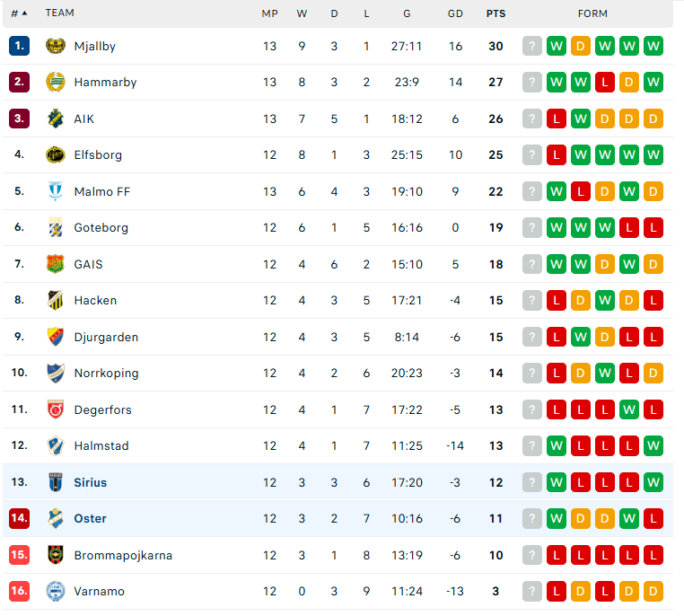Image resolution: width=684 pixels, height=616 pixels.
Task: Sort standings by GD column header
Action: point(455,13)
